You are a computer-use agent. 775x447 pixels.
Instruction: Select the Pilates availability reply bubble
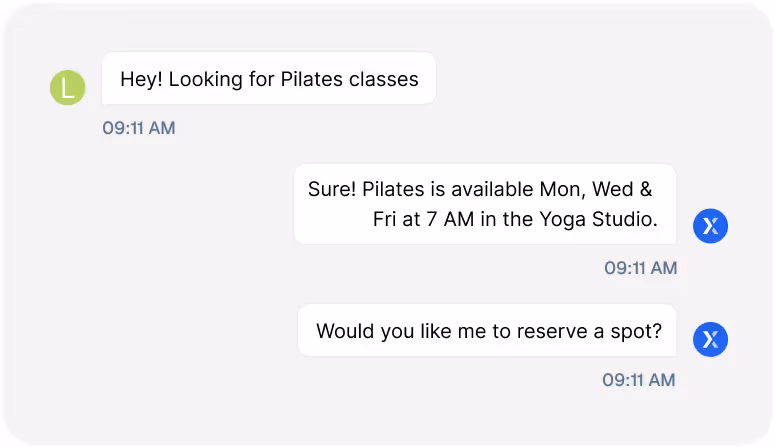coord(484,204)
